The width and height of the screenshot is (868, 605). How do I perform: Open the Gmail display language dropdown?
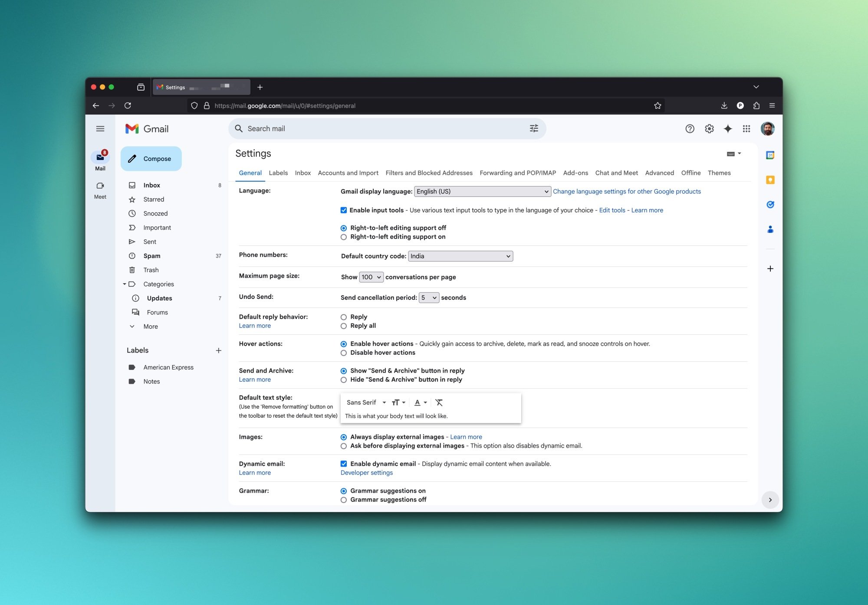click(x=483, y=192)
